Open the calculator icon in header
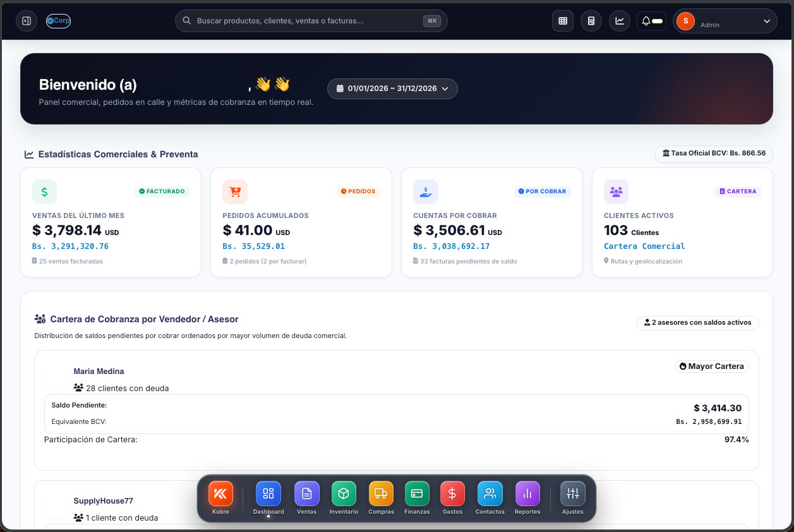 pyautogui.click(x=591, y=21)
